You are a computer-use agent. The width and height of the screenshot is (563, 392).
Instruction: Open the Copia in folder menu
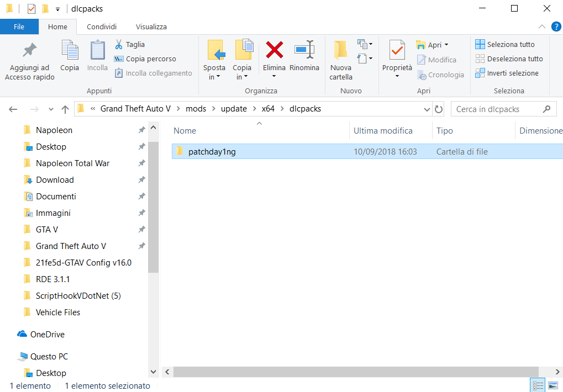click(242, 61)
